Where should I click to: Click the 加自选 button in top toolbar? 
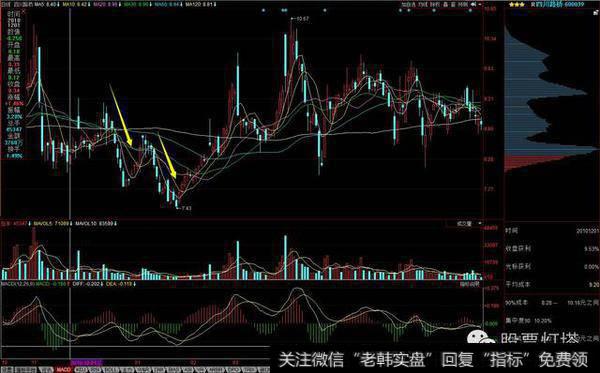409,5
